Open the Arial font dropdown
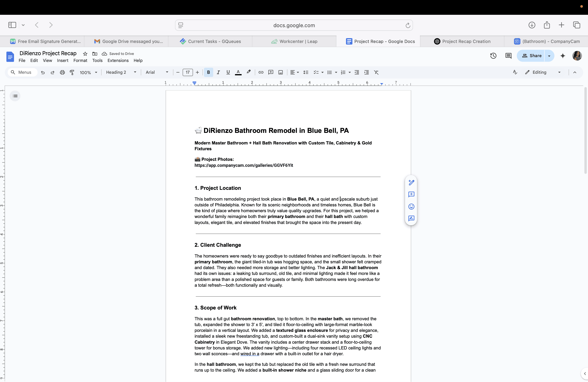The width and height of the screenshot is (588, 382). (157, 72)
